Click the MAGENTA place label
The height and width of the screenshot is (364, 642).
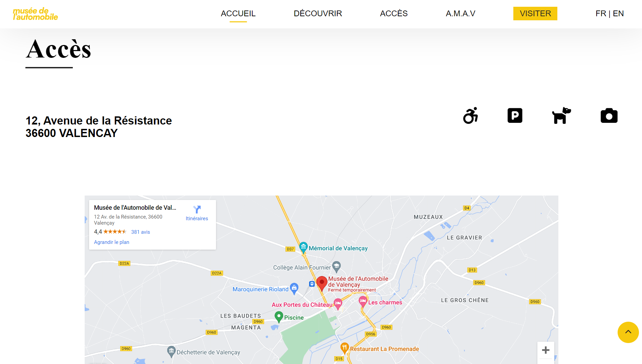pos(246,328)
